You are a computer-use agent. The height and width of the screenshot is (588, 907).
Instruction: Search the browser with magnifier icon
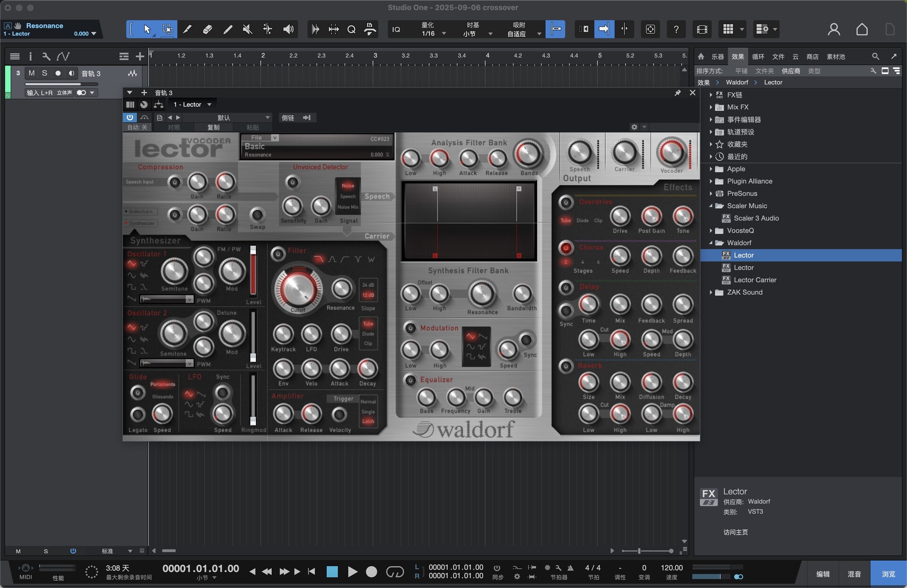pyautogui.click(x=875, y=57)
